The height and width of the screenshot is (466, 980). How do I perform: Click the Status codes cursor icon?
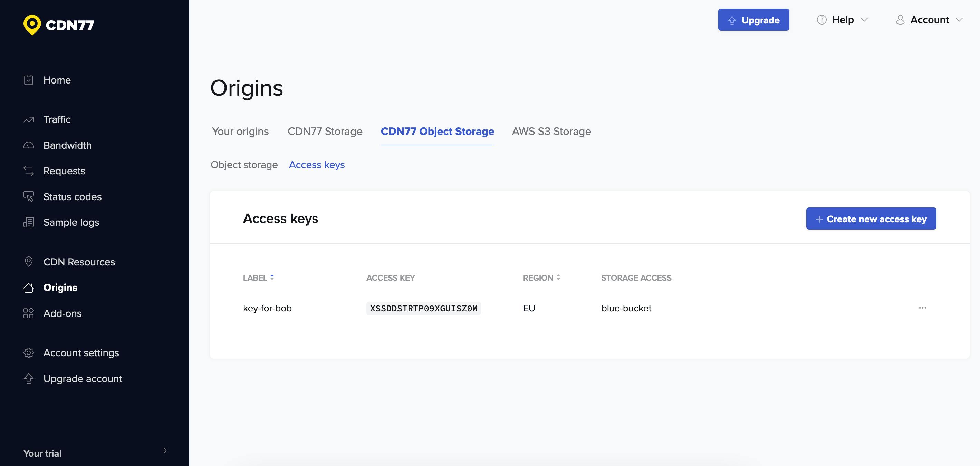click(x=29, y=196)
